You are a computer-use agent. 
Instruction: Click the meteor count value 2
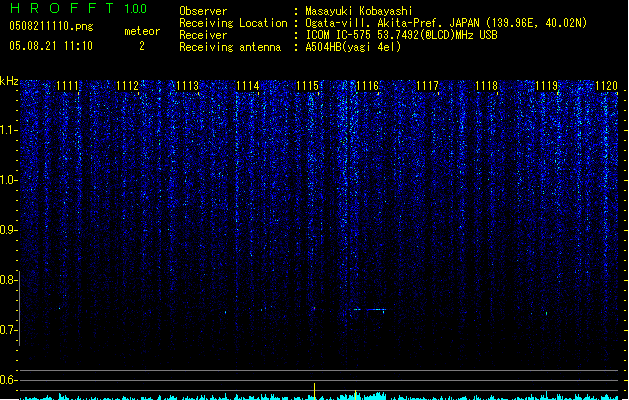point(142,46)
